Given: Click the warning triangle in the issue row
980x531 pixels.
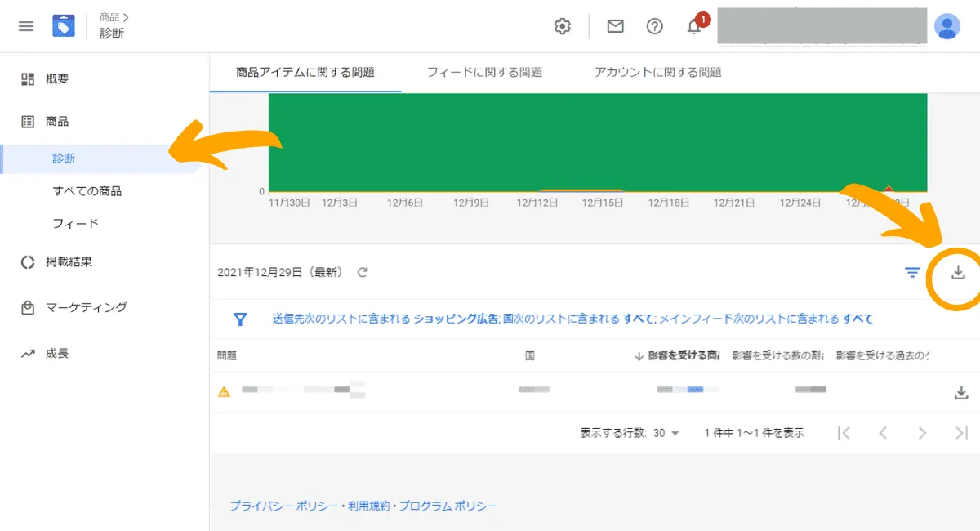Looking at the screenshot, I should pos(225,391).
